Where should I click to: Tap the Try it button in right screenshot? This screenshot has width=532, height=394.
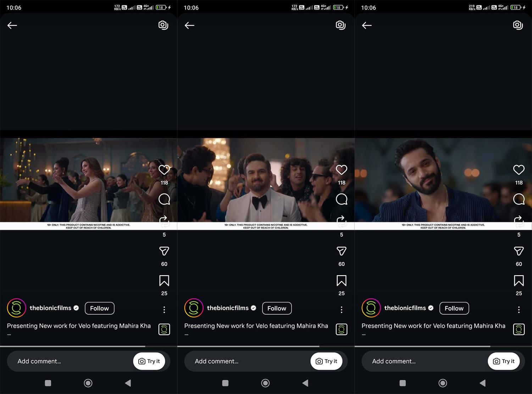click(504, 361)
